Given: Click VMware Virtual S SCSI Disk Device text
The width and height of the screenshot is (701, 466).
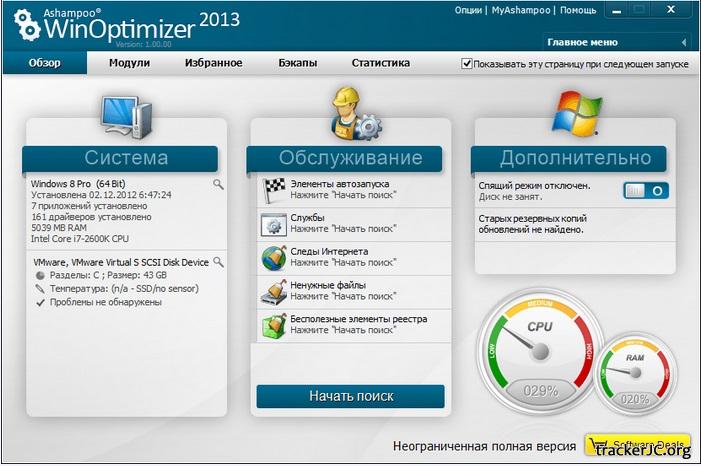Looking at the screenshot, I should coord(121,263).
